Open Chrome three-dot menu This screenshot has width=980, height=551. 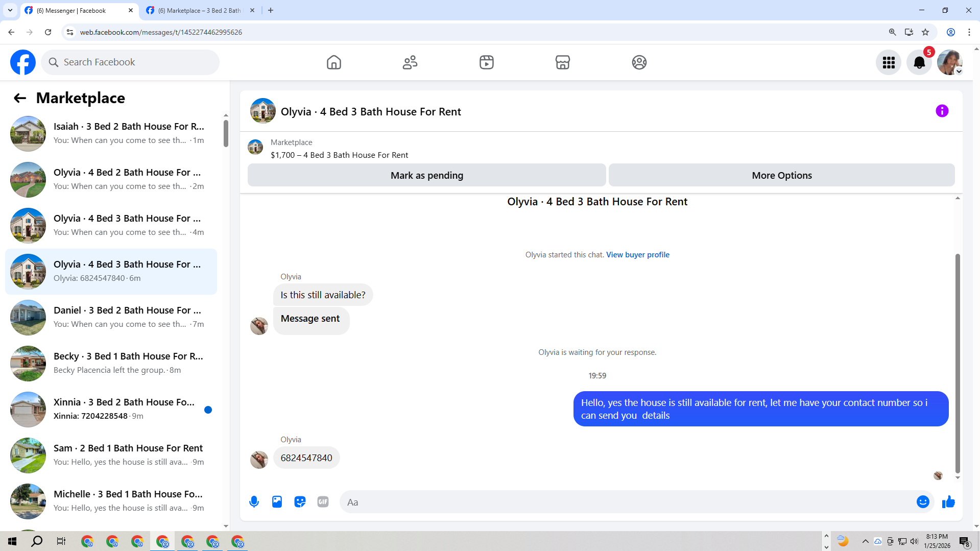tap(969, 32)
